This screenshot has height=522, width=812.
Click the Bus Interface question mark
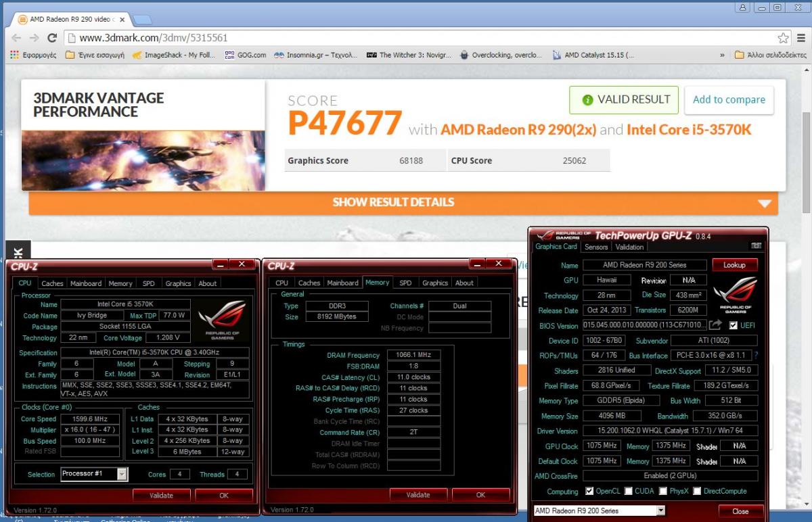click(x=756, y=356)
